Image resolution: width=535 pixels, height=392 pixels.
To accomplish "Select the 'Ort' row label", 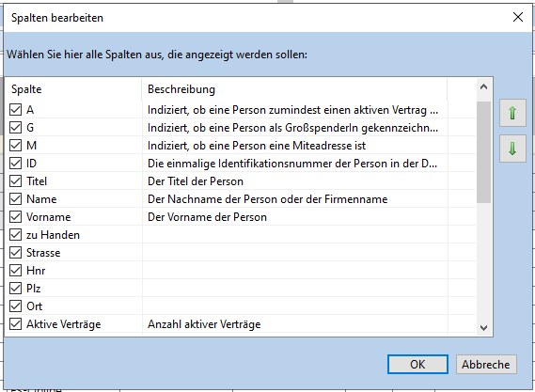I will point(35,306).
